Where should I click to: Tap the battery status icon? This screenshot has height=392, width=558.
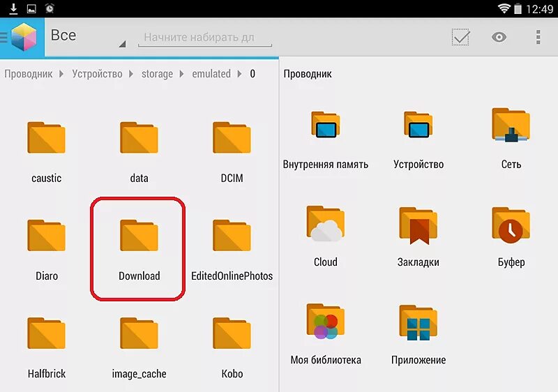click(518, 8)
